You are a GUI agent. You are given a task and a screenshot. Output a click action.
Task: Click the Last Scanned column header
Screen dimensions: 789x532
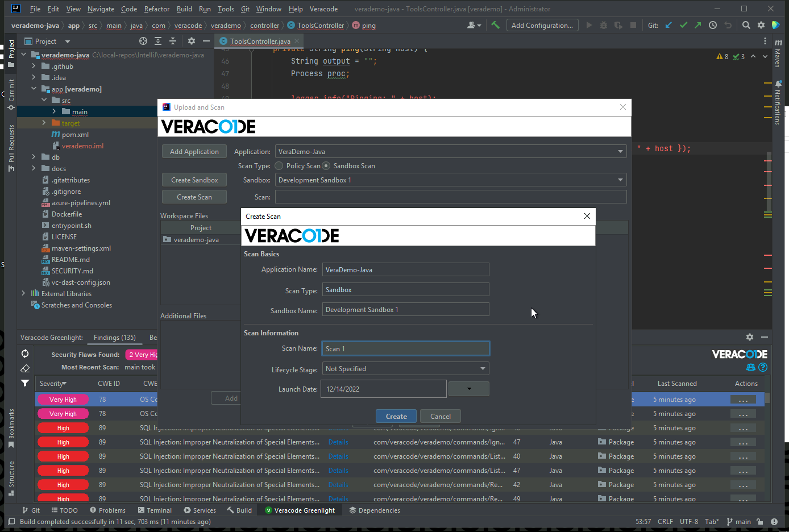tap(677, 384)
